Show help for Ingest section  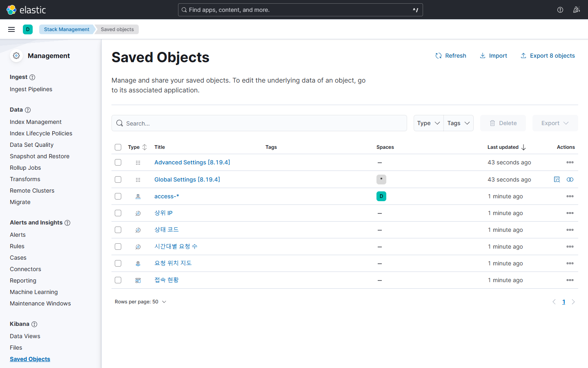[32, 77]
